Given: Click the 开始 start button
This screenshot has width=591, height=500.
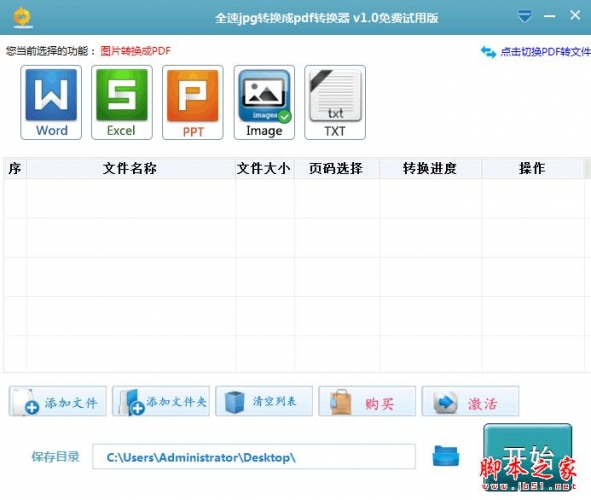Looking at the screenshot, I should coord(528,457).
